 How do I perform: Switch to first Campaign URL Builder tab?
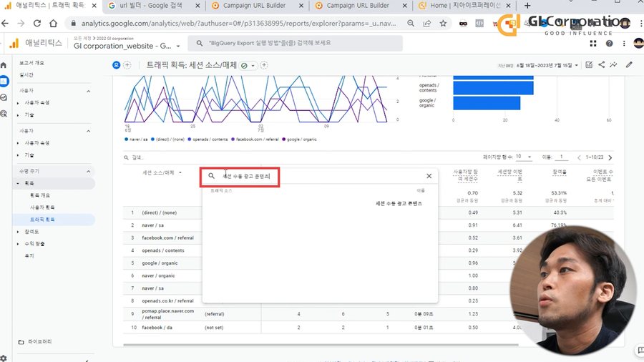[254, 6]
